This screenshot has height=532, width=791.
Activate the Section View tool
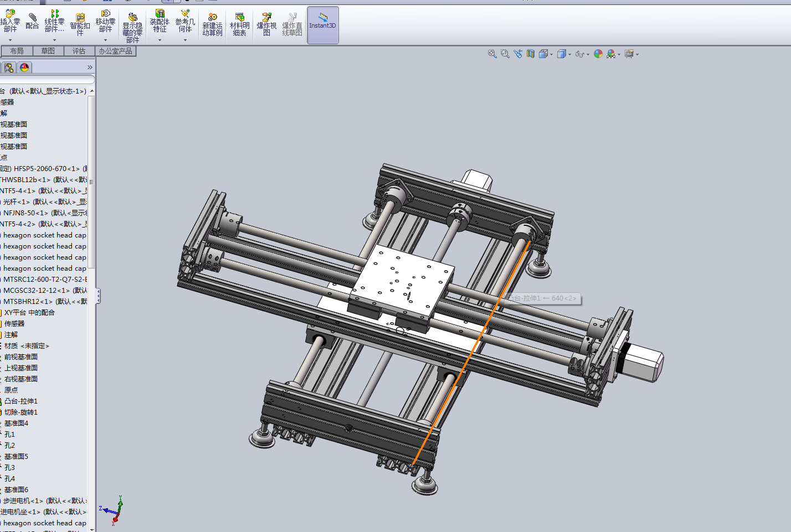531,54
